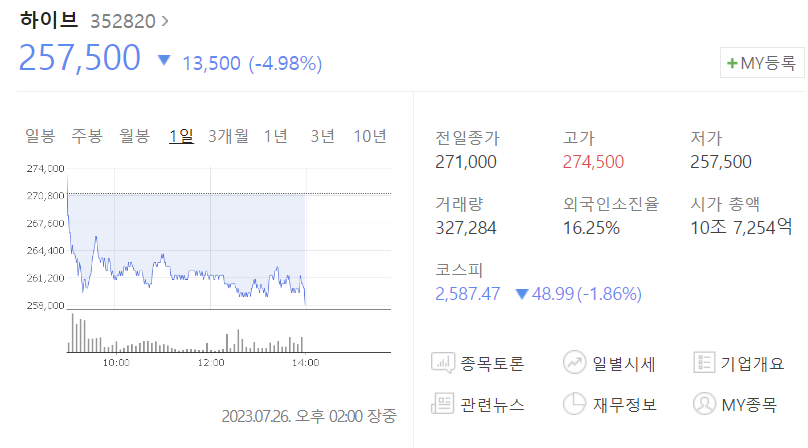Click the 일별시세 chart icon
Screen dimensions: 808x448
pyautogui.click(x=574, y=363)
